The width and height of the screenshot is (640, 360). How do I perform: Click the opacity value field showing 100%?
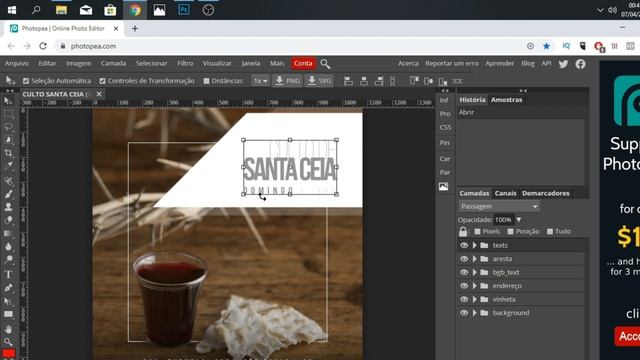[503, 220]
